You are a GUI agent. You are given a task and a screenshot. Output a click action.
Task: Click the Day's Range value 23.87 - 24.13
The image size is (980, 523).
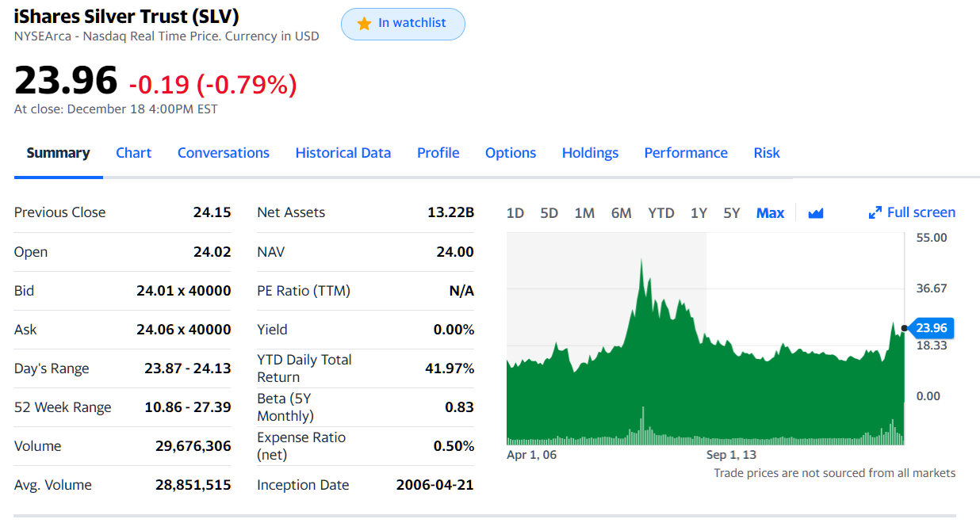tap(188, 368)
